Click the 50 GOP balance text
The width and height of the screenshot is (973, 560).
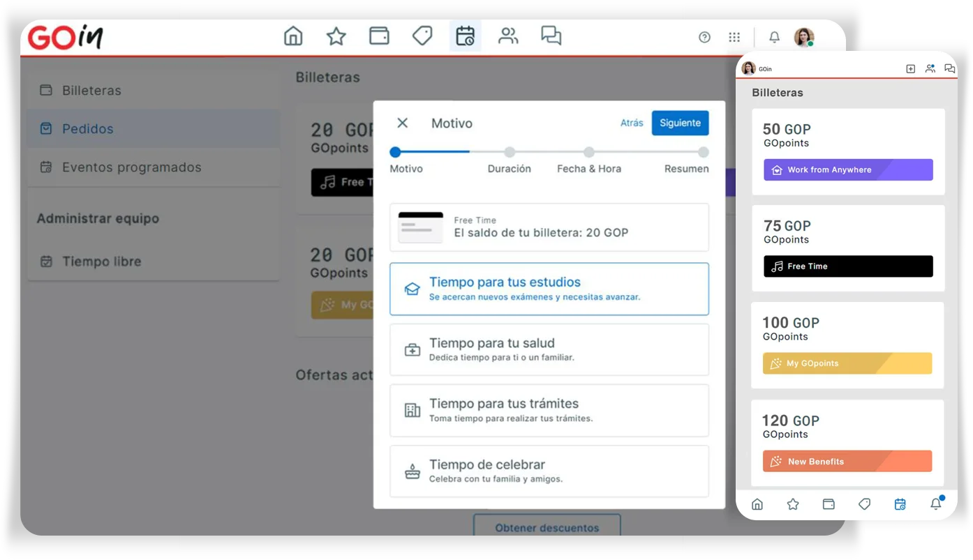[x=787, y=129]
